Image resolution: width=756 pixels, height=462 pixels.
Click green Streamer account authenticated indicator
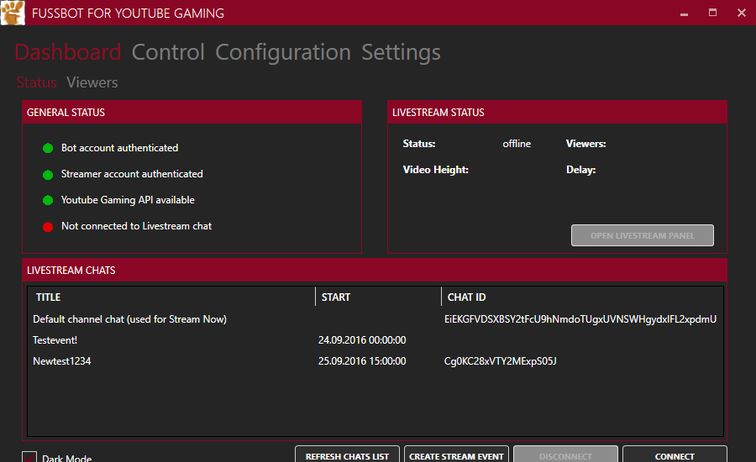point(47,174)
